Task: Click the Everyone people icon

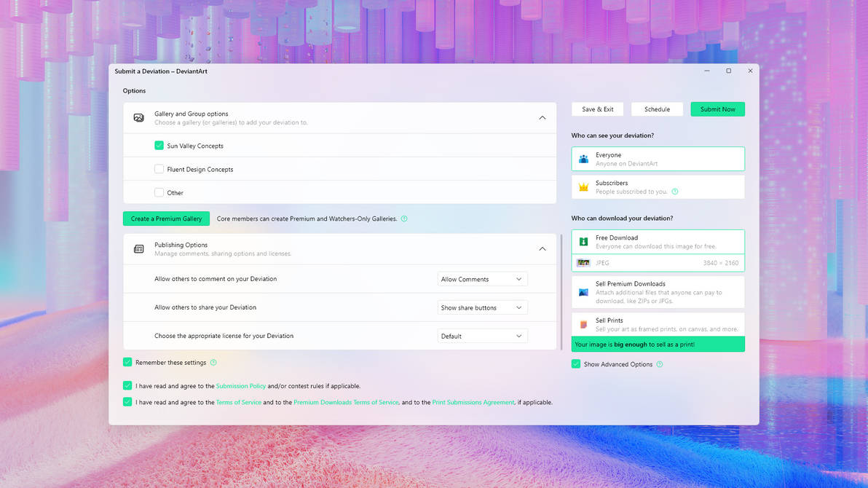Action: coord(583,159)
